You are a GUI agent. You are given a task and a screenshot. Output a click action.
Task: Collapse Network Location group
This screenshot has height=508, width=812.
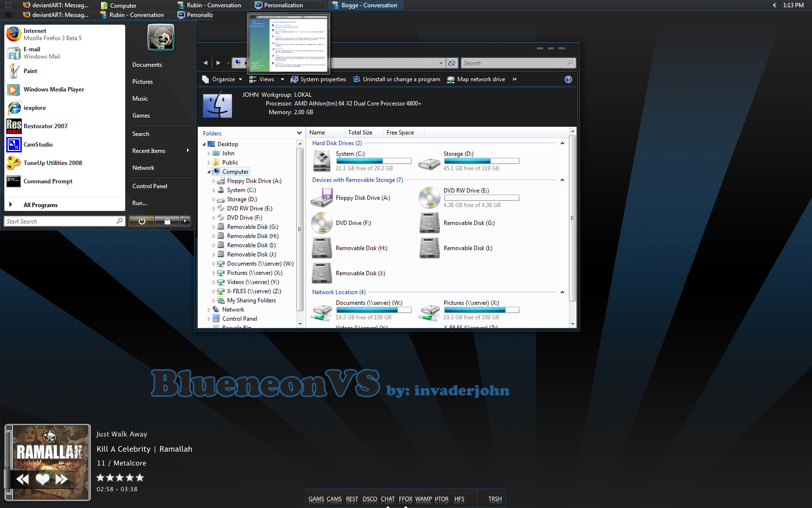(x=562, y=292)
